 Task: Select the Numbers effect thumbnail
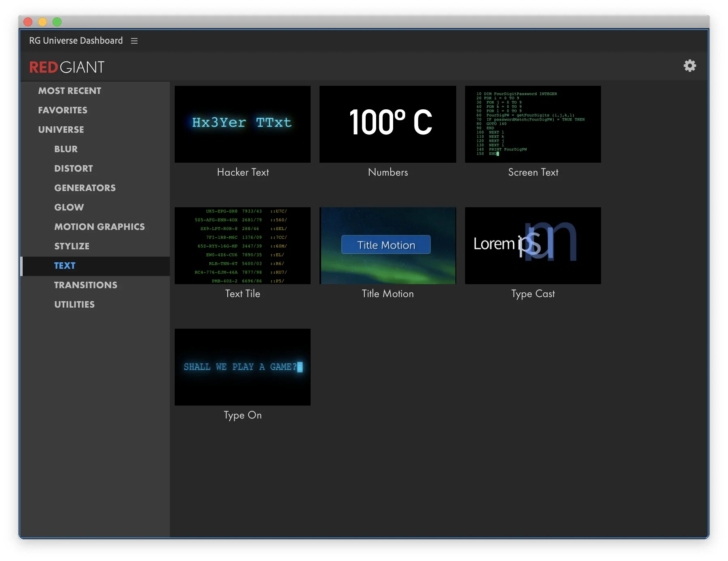(x=388, y=124)
